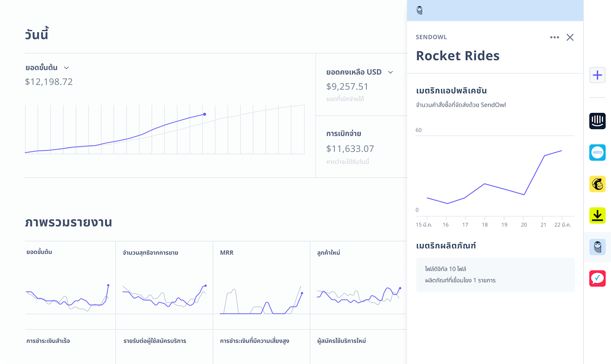The image size is (611, 364).
Task: Open the Xero app icon in sidebar
Action: (x=597, y=152)
